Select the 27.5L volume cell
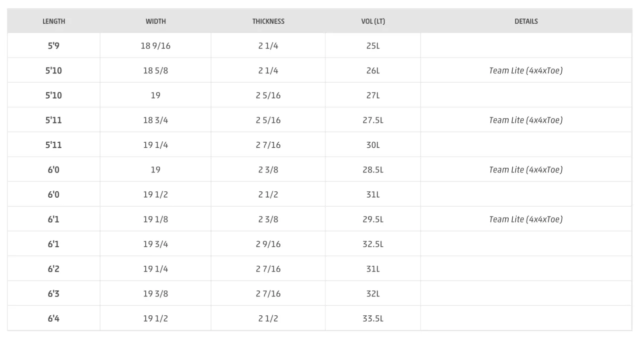Image resolution: width=644 pixels, height=340 pixels. click(373, 120)
